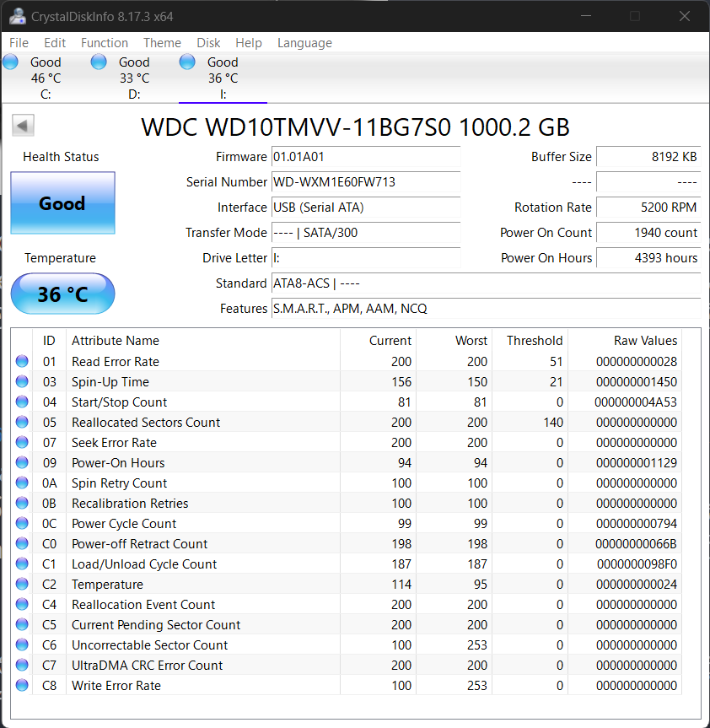Viewport: 710px width, 728px height.
Task: Click the 36 °C temperature button
Action: [x=62, y=294]
